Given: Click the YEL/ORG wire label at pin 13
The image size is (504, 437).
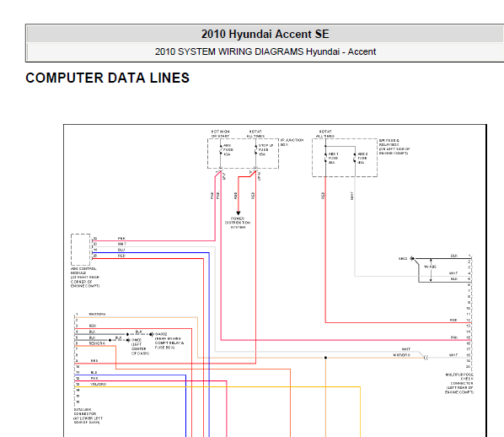Looking at the screenshot, I should (98, 384).
